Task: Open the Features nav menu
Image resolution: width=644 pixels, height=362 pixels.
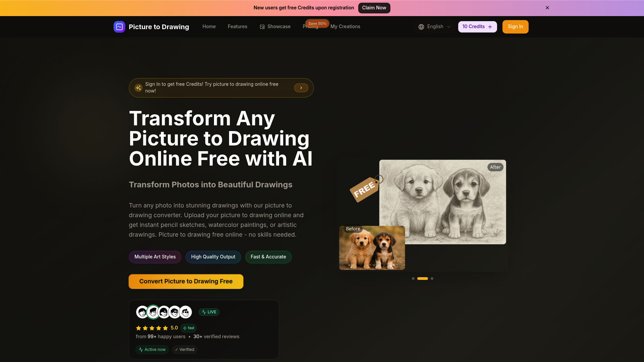Action: (x=237, y=26)
